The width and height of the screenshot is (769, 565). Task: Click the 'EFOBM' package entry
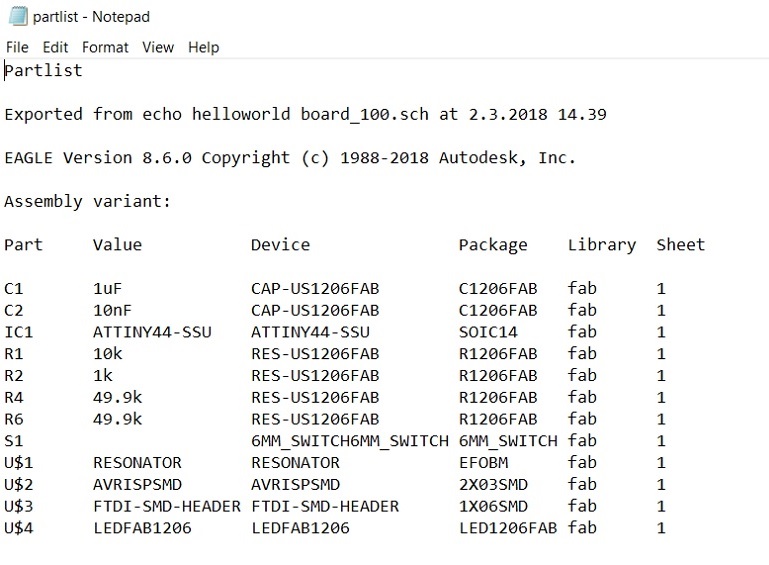tap(483, 463)
